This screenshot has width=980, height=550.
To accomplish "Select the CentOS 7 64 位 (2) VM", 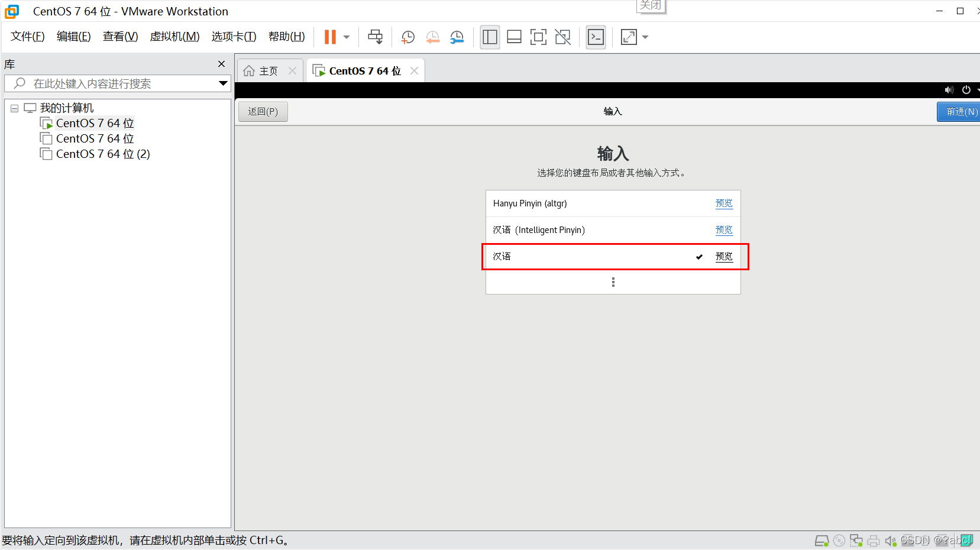I will (102, 154).
